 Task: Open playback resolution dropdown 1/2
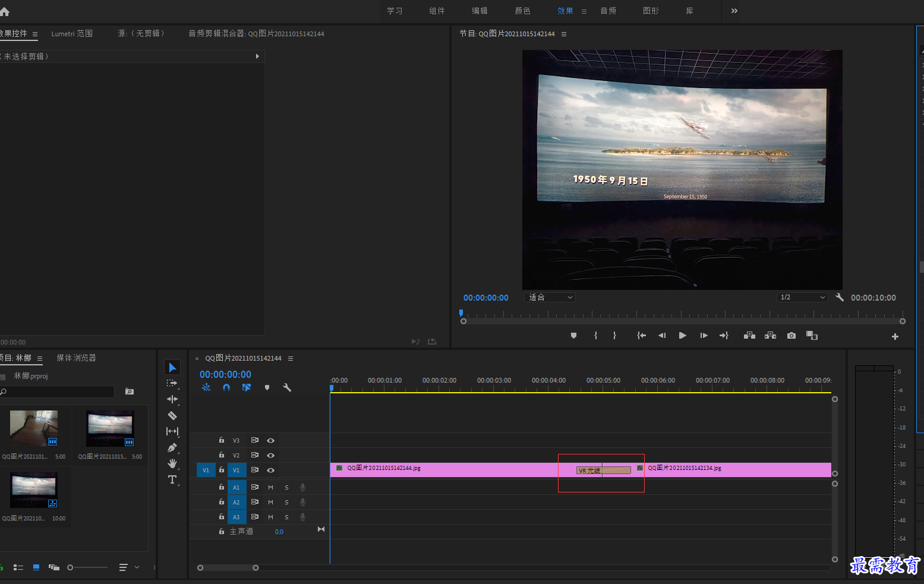coord(802,297)
